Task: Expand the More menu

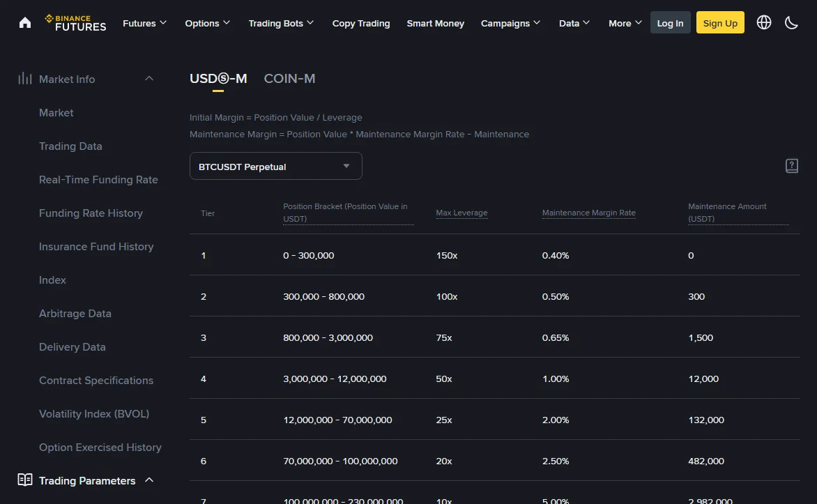Action: 625,23
